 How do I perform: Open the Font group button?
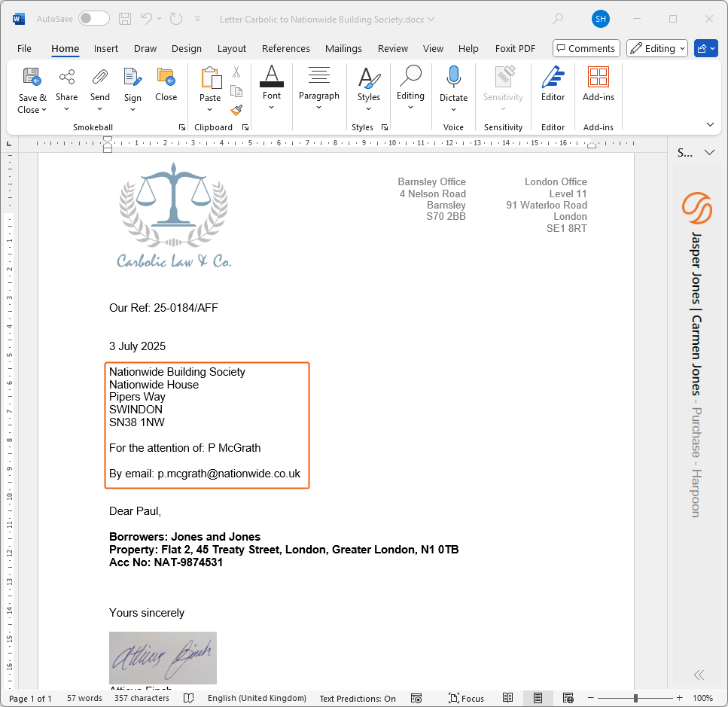[272, 88]
